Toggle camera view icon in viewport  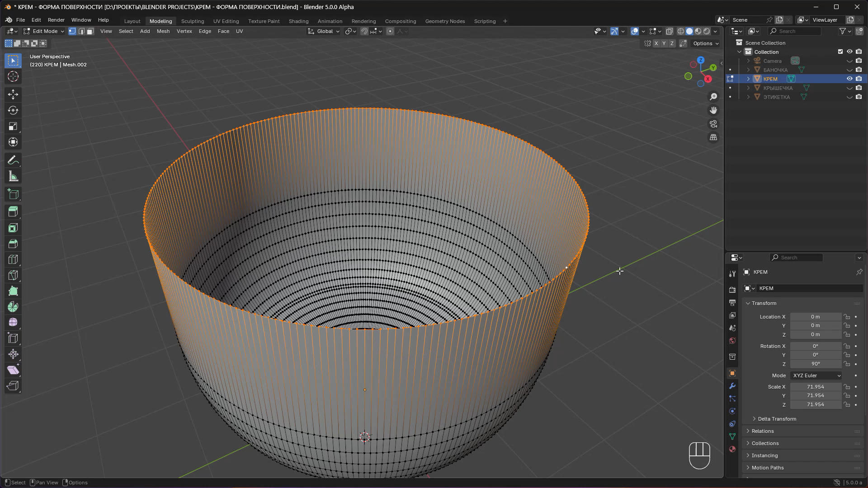713,124
